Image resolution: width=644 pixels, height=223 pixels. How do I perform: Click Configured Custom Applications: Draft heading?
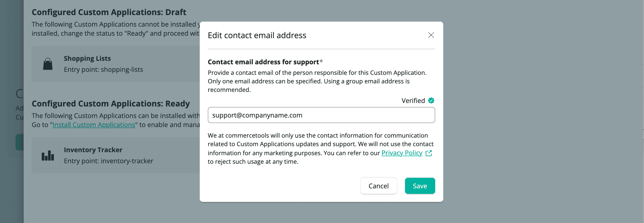109,12
